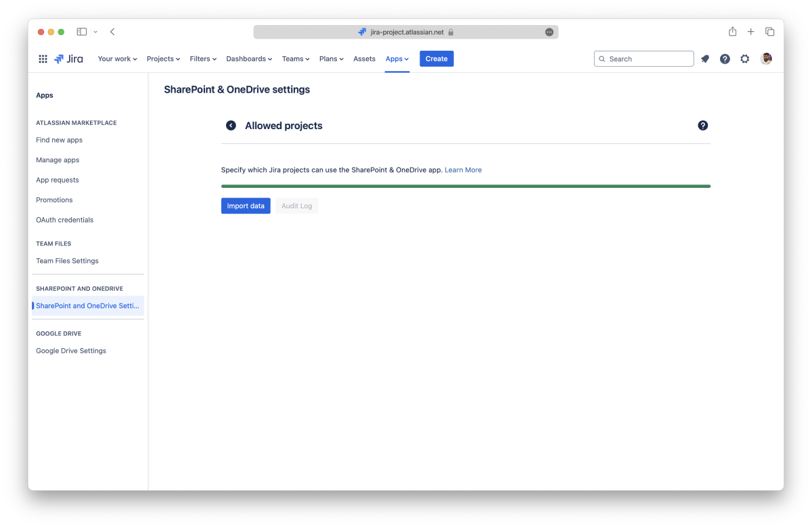This screenshot has width=812, height=528.
Task: Select Assets in the top navigation
Action: [x=364, y=59]
